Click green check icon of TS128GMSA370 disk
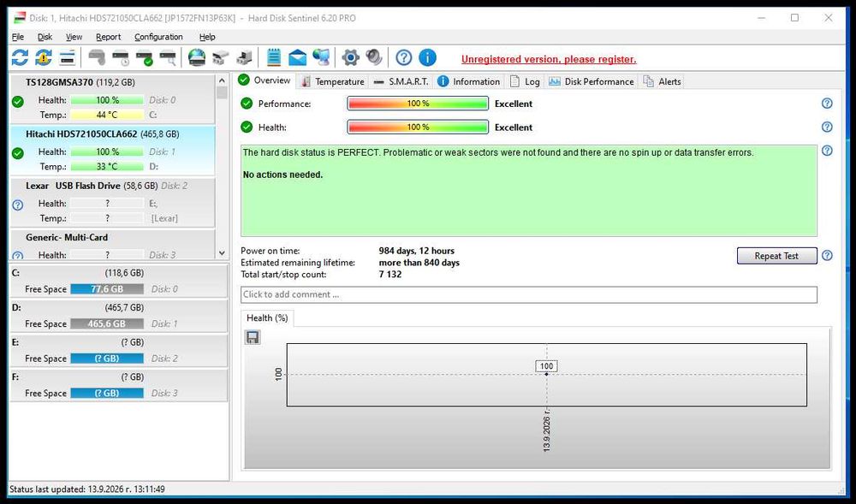 point(17,102)
